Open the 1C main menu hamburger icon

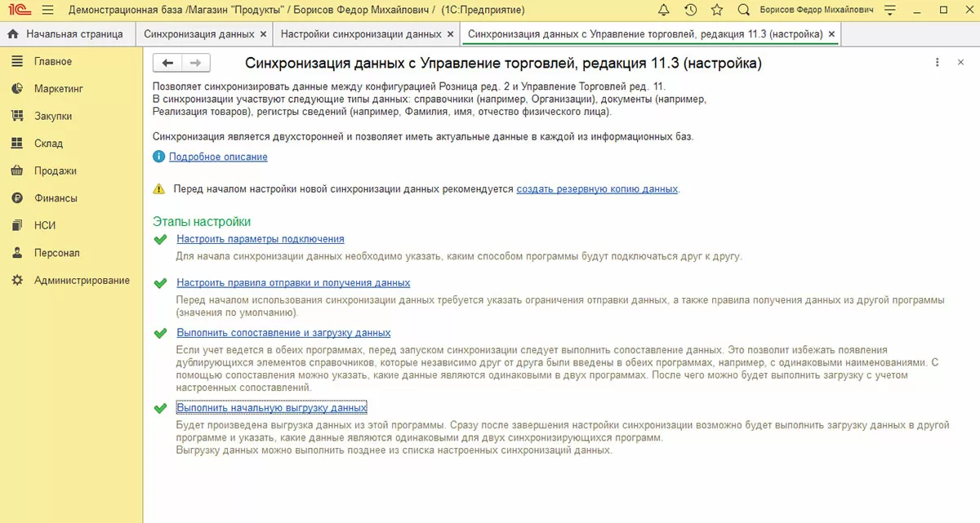[x=47, y=11]
